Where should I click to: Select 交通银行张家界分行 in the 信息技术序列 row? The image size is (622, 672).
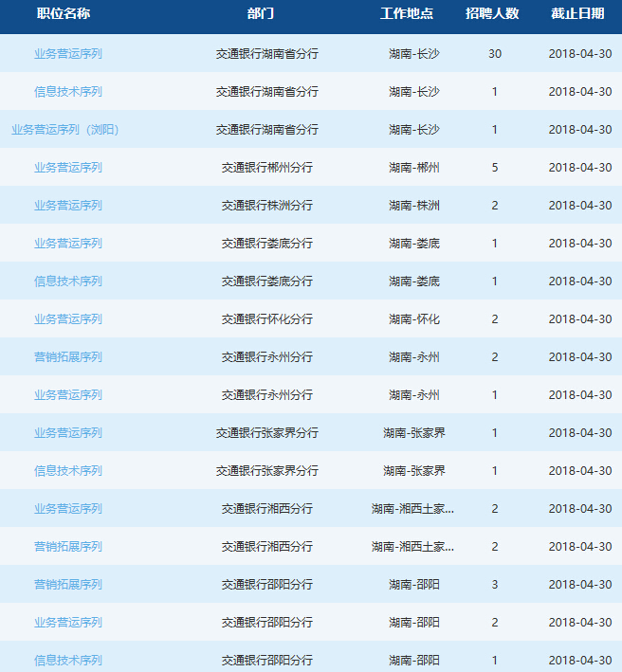267,470
